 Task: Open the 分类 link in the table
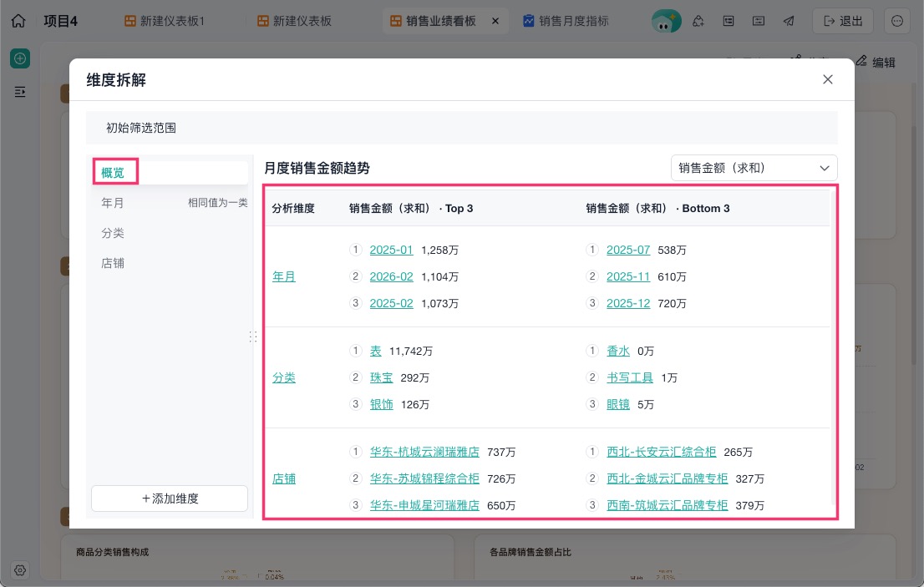pyautogui.click(x=283, y=377)
